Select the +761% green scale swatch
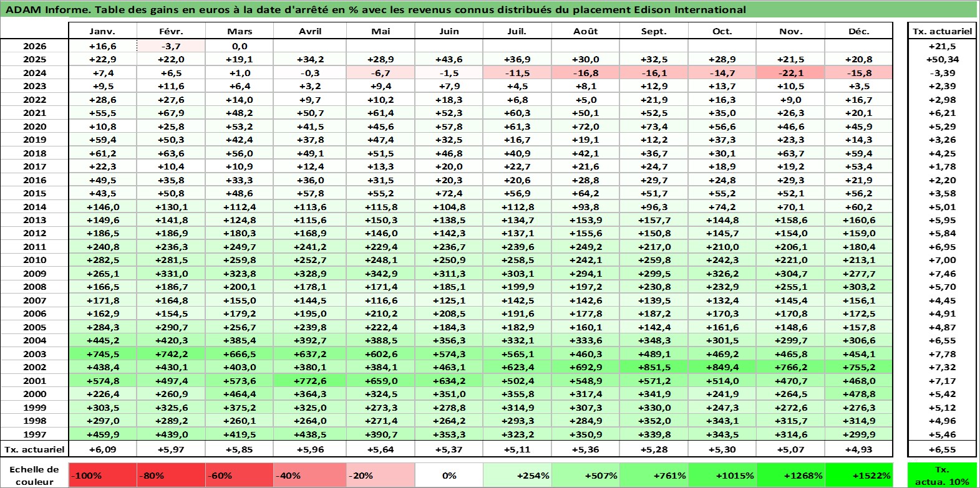 coord(654,476)
